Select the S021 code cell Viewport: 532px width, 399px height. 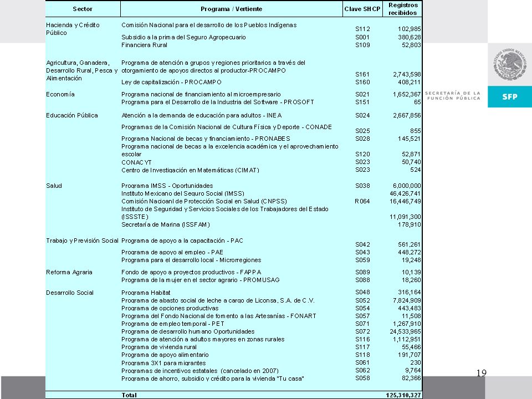coord(362,94)
